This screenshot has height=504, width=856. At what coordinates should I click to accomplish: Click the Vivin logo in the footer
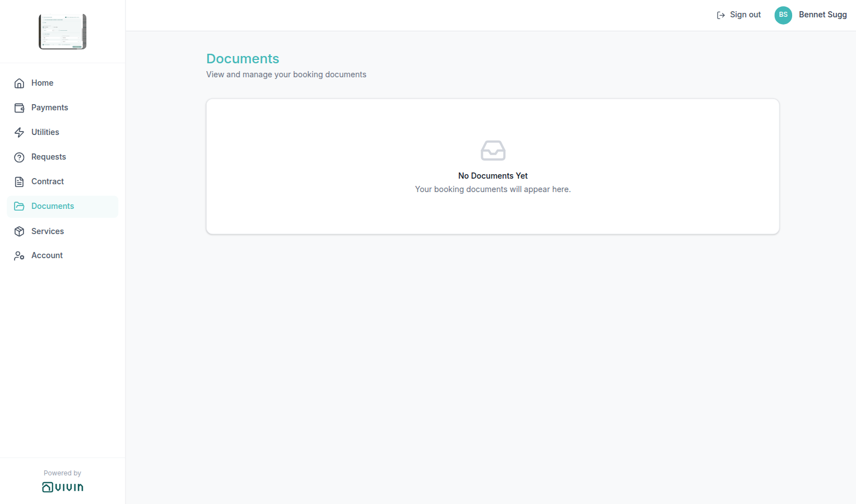point(63,487)
